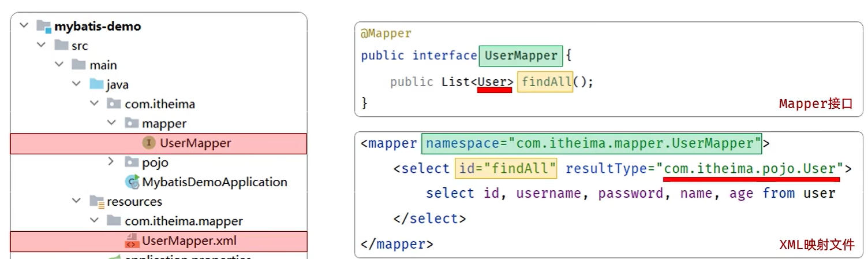The width and height of the screenshot is (868, 259).
Task: Click the MybatisDemoApplication class icon
Action: coord(132,182)
